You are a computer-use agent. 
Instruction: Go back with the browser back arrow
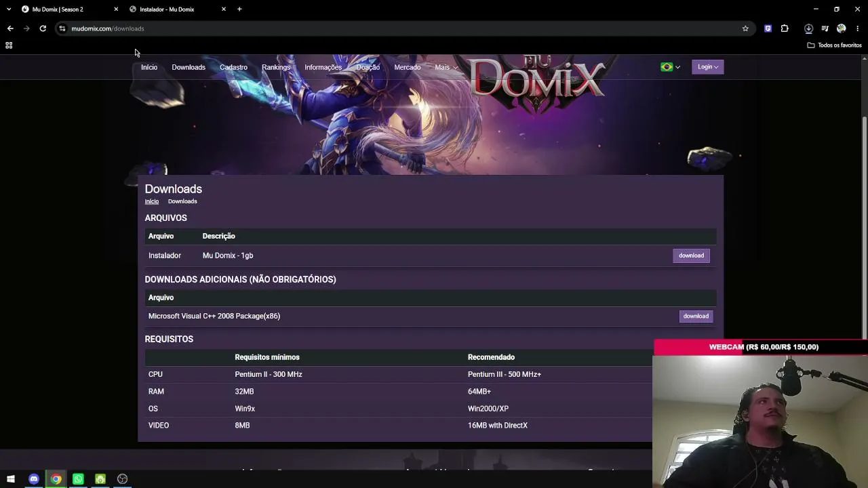pos(10,28)
